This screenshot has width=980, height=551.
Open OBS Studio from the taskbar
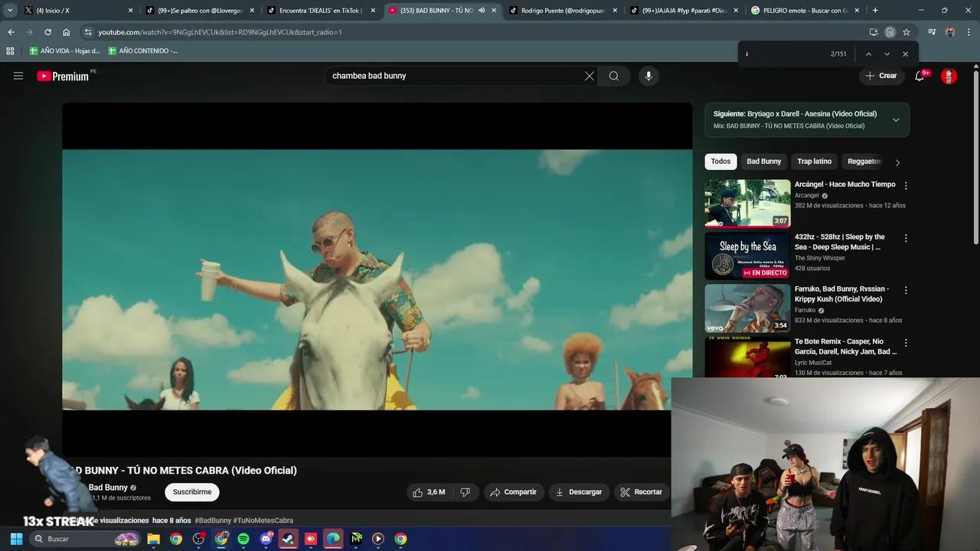pyautogui.click(x=198, y=539)
